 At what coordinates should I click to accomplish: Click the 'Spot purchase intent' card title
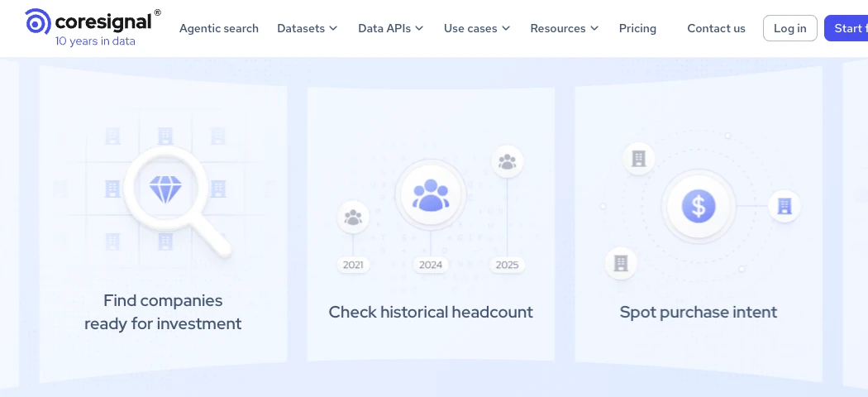[x=699, y=312]
